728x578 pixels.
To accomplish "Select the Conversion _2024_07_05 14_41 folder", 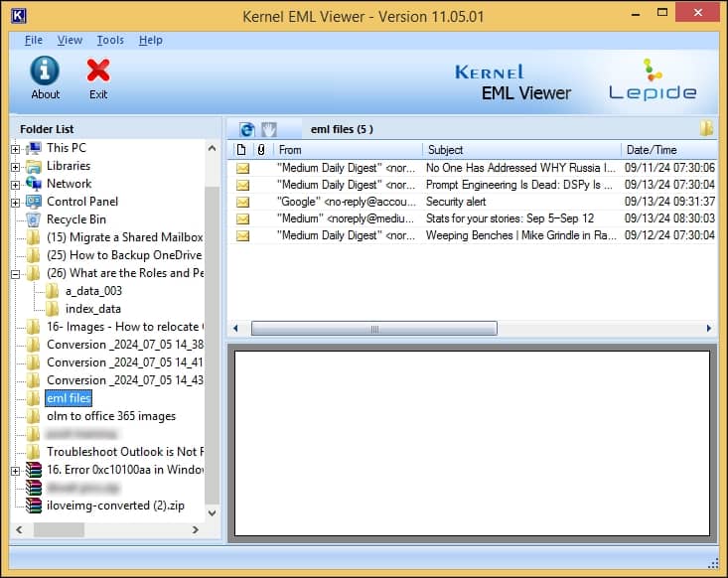I will pyautogui.click(x=125, y=362).
